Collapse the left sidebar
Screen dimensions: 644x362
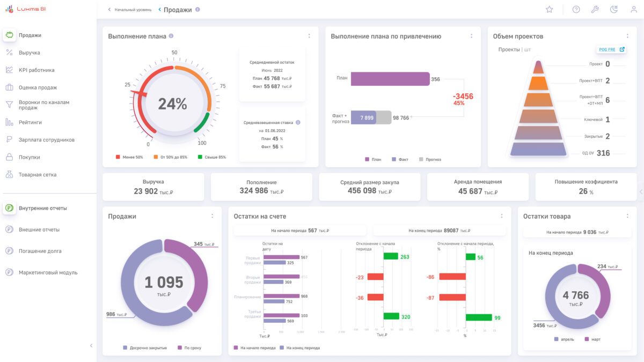[91, 345]
